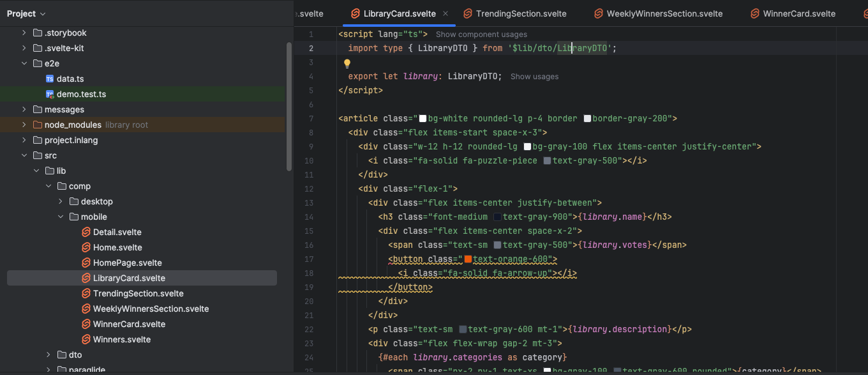Expand the project.inlang folder

(x=24, y=140)
